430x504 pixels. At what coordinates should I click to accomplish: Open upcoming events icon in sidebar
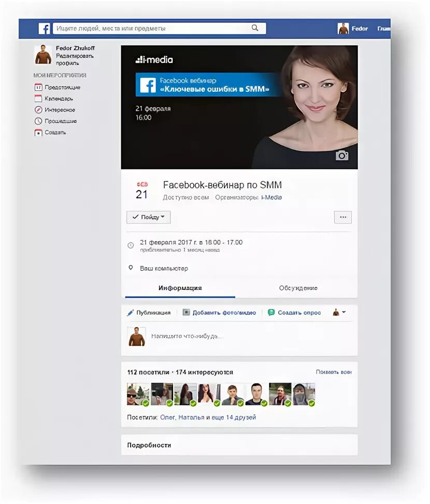click(38, 87)
